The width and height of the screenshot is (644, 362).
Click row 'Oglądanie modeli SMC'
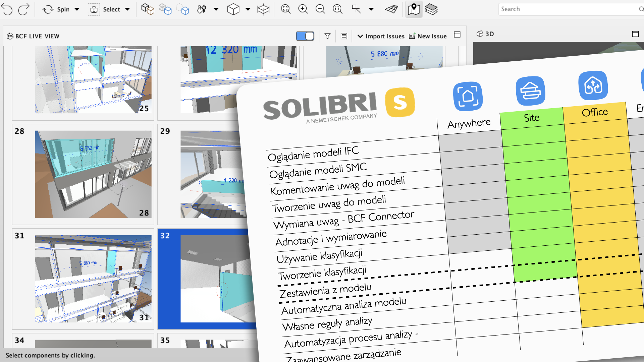pos(318,171)
